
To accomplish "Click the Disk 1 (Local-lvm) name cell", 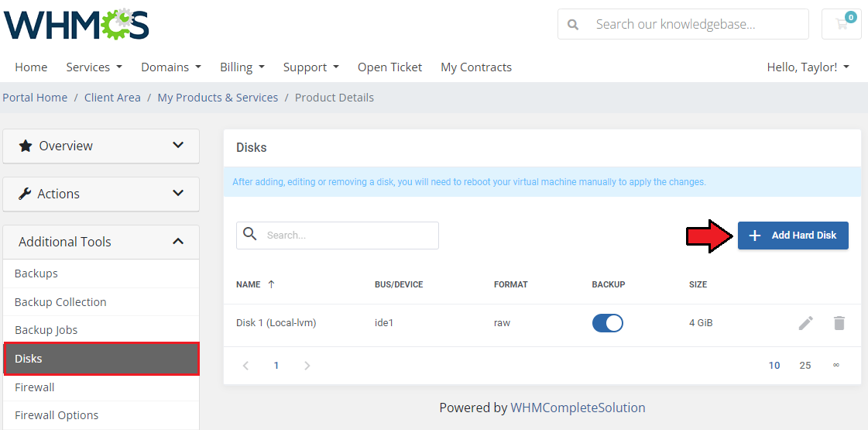I will click(276, 322).
